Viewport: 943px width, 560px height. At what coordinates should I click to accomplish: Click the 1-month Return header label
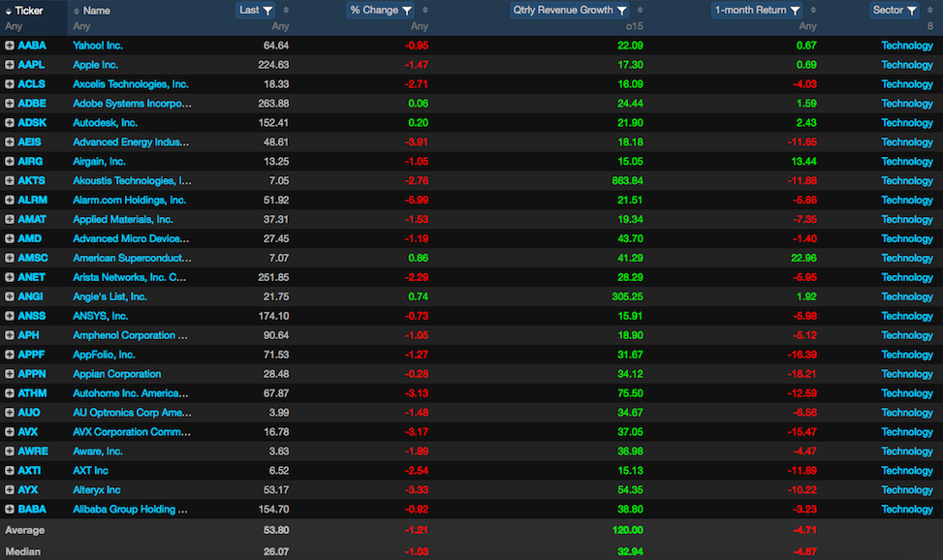click(x=750, y=11)
